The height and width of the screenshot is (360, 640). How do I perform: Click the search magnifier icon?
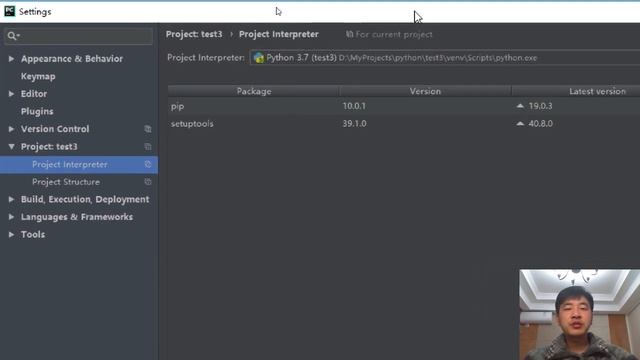tap(13, 36)
